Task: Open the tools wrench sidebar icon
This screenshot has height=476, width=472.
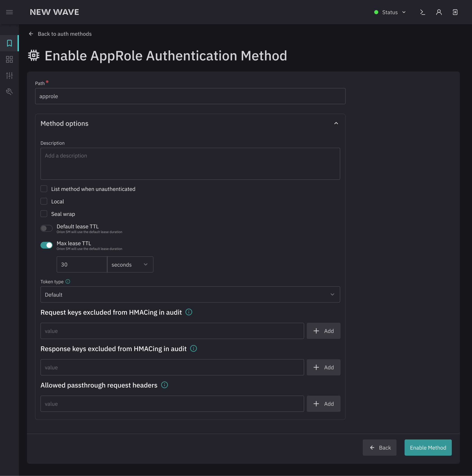Action: (x=9, y=92)
